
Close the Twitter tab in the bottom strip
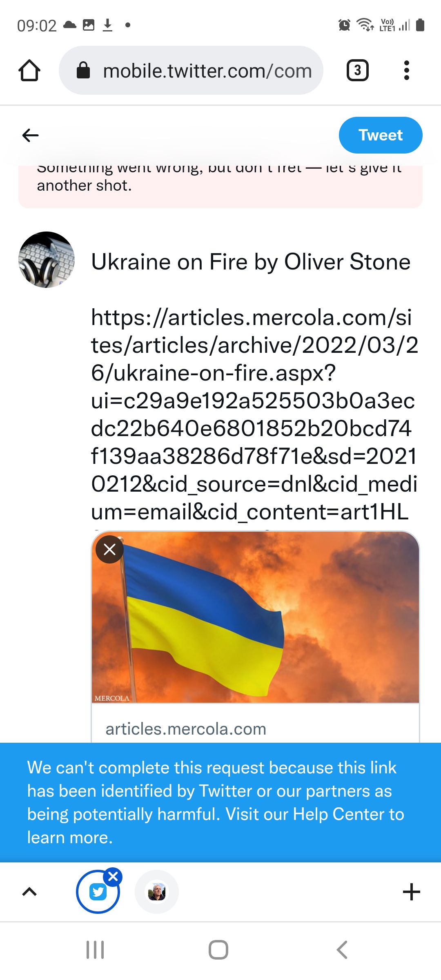coord(113,876)
